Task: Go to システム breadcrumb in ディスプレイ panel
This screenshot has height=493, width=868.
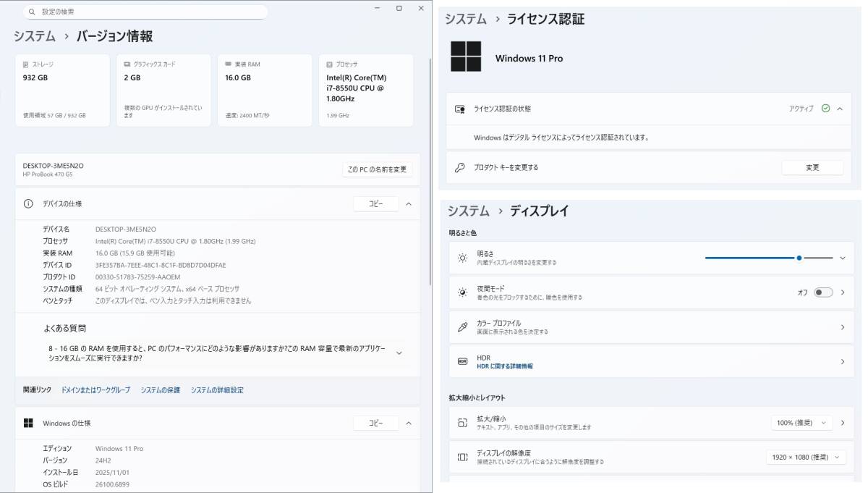Action: (x=468, y=211)
